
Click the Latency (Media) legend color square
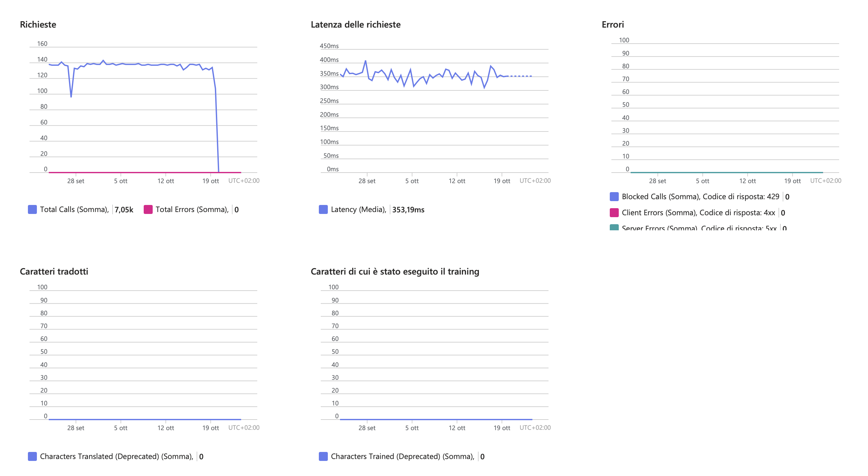(323, 209)
